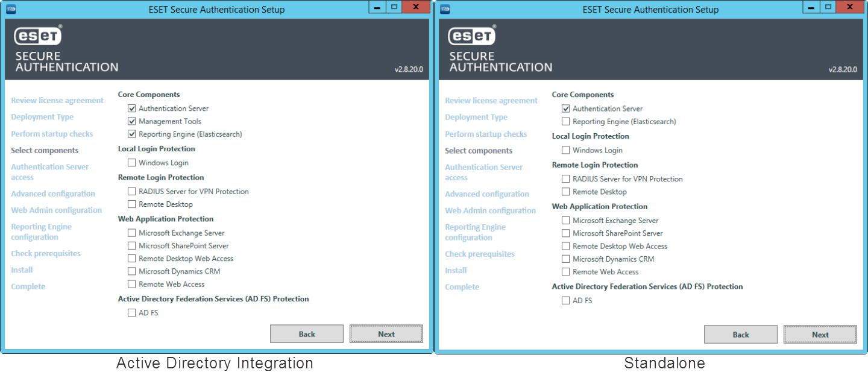Check AD FS option in left window

point(132,313)
